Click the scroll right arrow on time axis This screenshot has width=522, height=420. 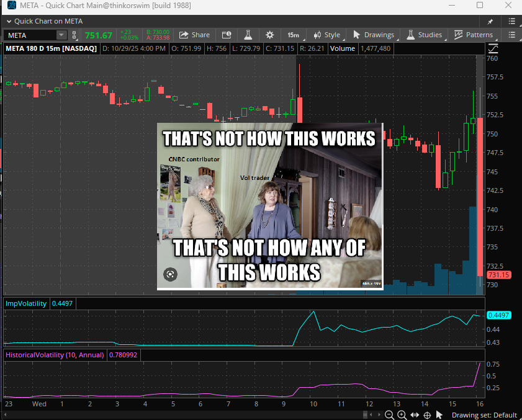tap(379, 414)
